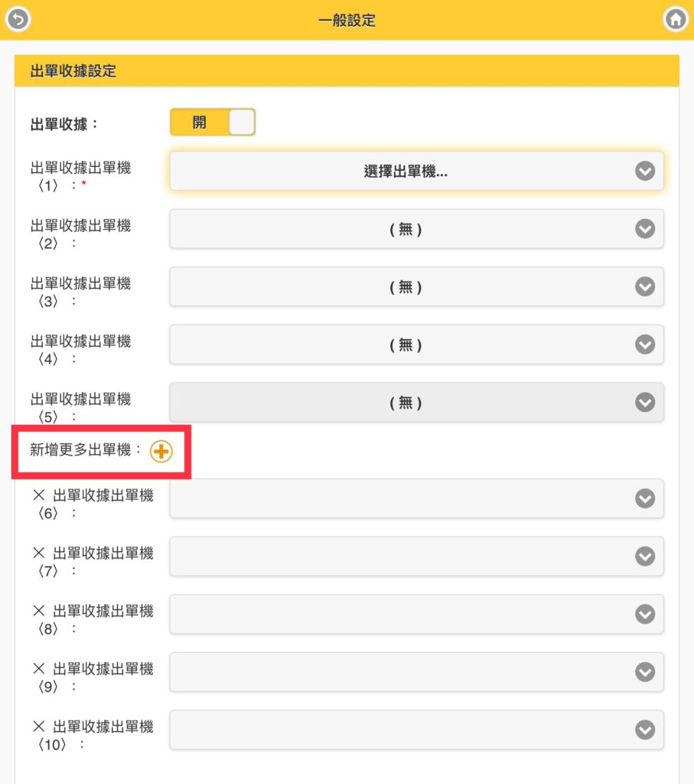This screenshot has width=694, height=784.
Task: Open empty printer 〈6〉 dropdown
Action: click(417, 498)
